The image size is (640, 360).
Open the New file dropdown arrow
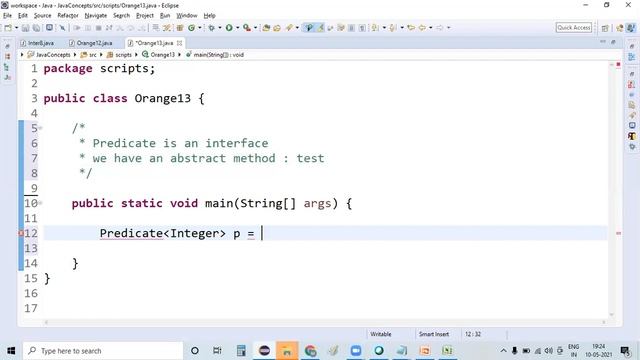tap(16, 28)
